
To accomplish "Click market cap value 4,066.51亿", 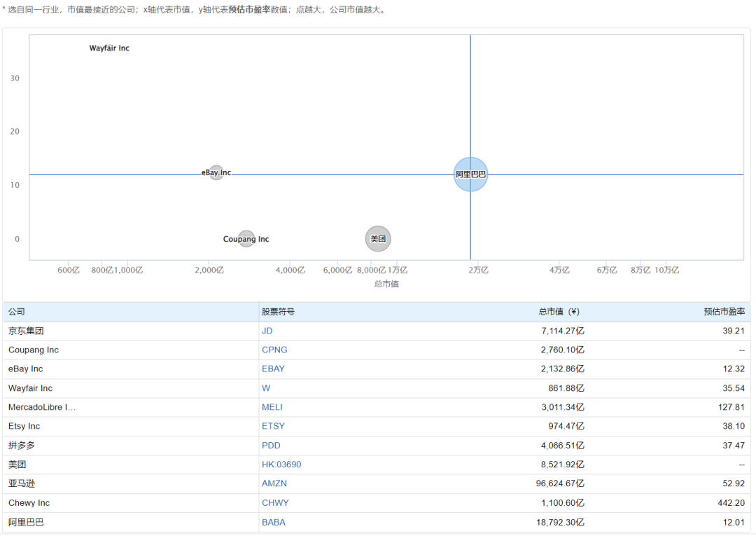I will (x=563, y=446).
